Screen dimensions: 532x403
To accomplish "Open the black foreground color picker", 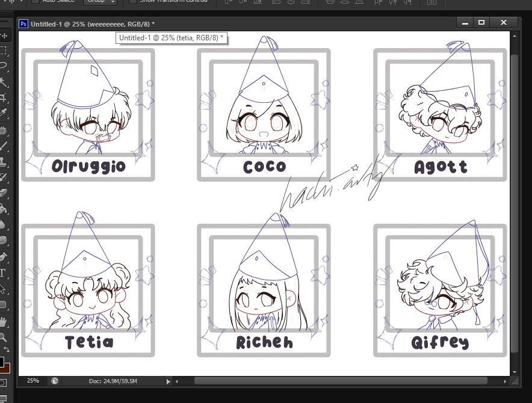I will [1, 361].
